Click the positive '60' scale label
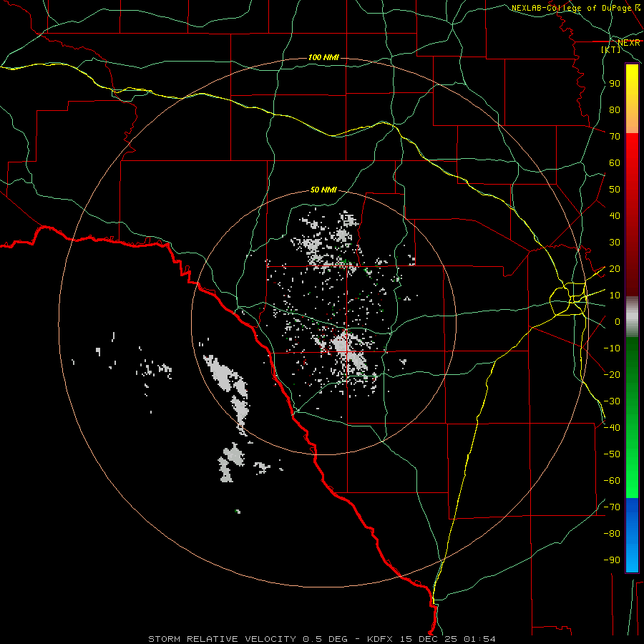The height and width of the screenshot is (644, 644). [615, 162]
